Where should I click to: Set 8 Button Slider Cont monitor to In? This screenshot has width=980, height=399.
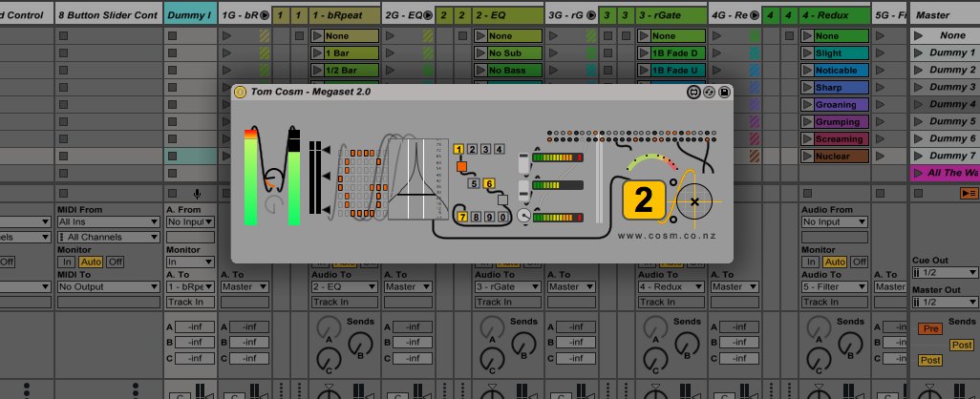68,262
